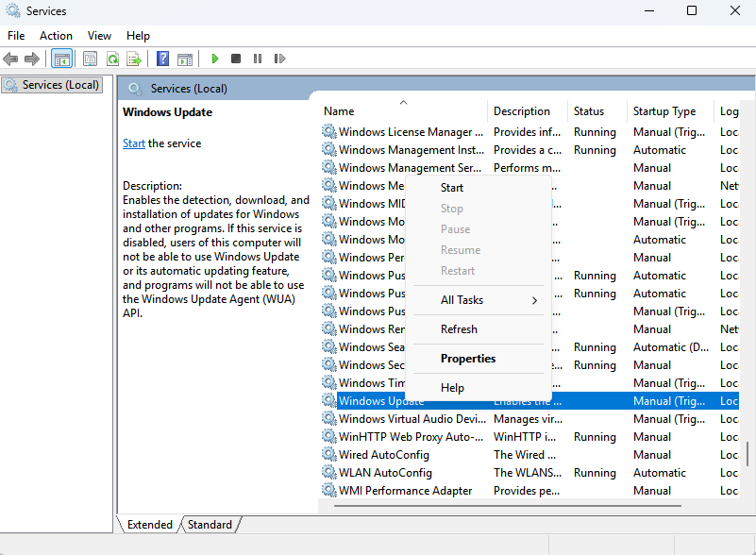756x555 pixels.
Task: Open the Action menu
Action: pos(56,36)
